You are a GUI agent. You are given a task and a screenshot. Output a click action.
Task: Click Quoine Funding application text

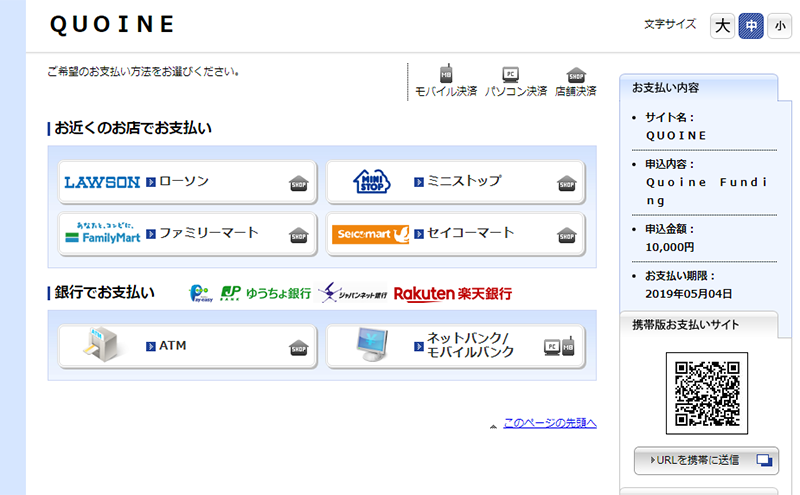pyautogui.click(x=707, y=191)
